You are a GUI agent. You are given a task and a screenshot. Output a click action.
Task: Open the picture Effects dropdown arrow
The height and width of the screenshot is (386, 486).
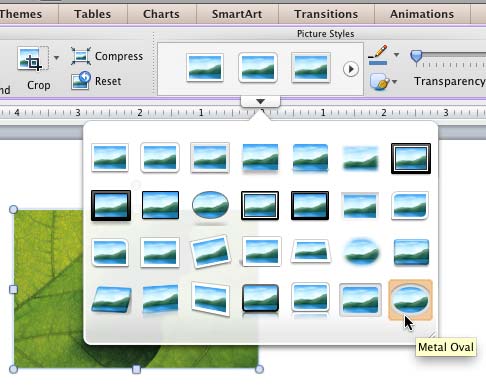pyautogui.click(x=394, y=81)
